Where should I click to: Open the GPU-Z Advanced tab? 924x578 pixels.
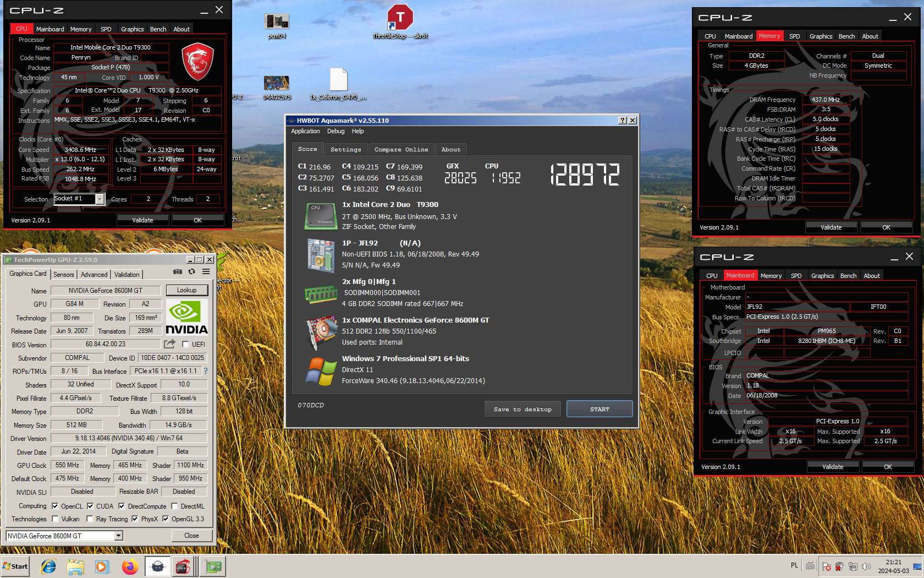(x=94, y=275)
